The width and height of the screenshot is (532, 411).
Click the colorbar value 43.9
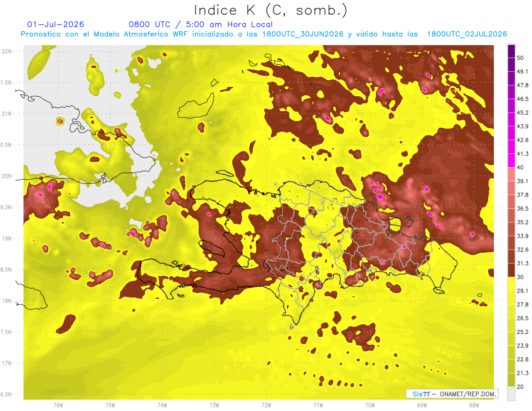point(522,126)
